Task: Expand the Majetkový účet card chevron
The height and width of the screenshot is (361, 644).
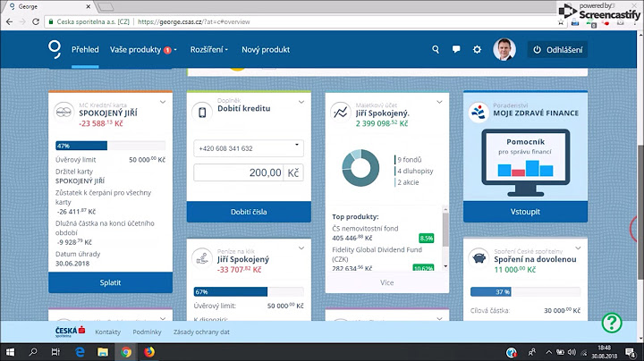Action: [439, 102]
